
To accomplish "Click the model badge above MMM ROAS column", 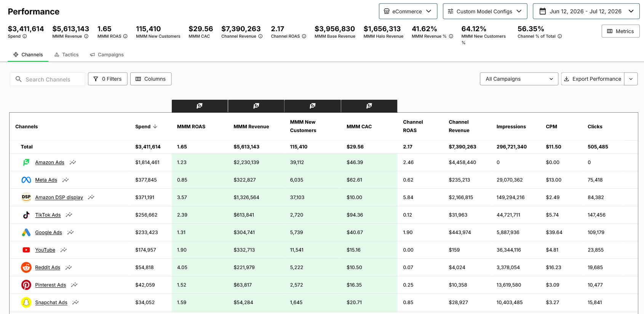I will pyautogui.click(x=200, y=106).
